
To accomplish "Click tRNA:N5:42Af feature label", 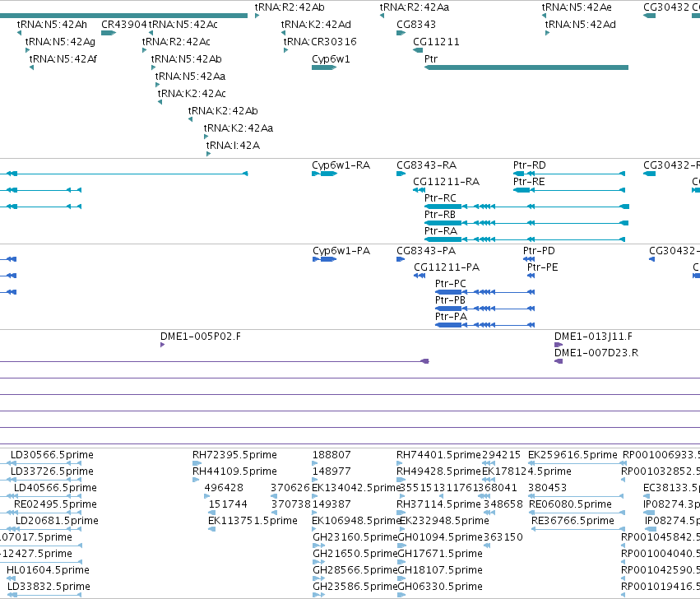I will [x=63, y=59].
